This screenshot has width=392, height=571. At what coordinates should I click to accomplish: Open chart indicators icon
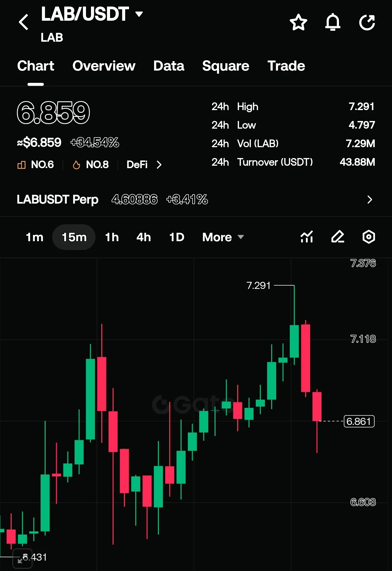pos(307,237)
